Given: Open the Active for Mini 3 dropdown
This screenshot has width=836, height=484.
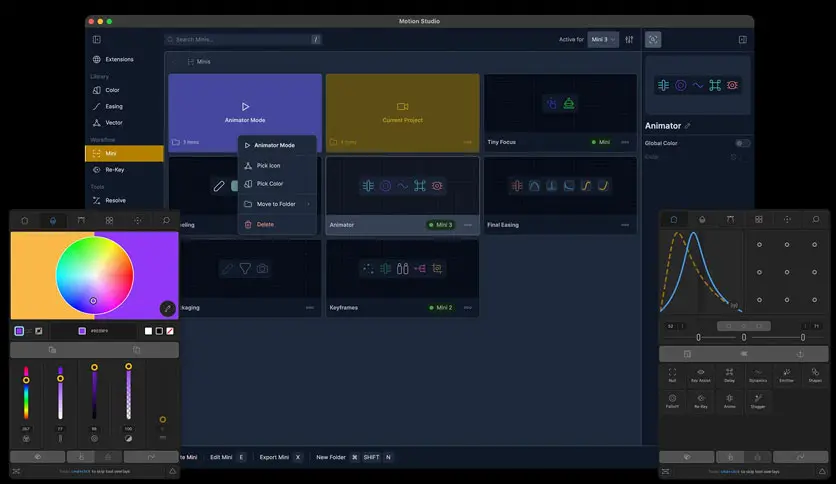Looking at the screenshot, I should pos(603,39).
